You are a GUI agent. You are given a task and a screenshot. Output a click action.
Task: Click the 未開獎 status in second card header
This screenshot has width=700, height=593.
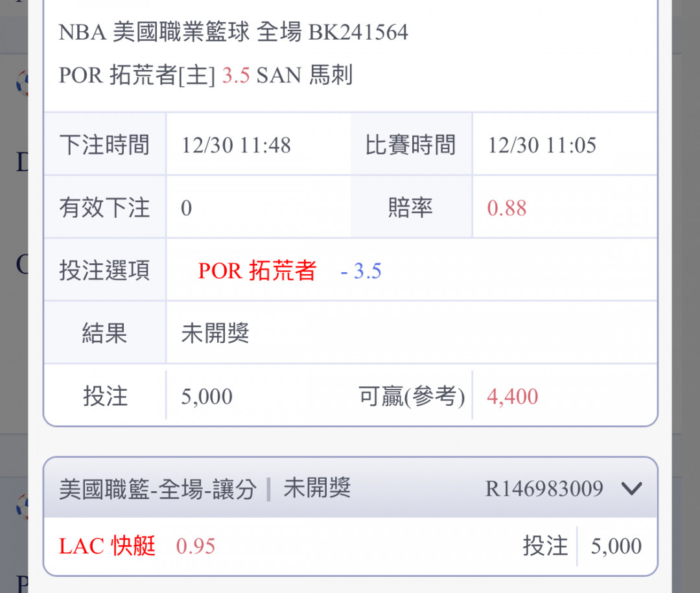coord(318,487)
